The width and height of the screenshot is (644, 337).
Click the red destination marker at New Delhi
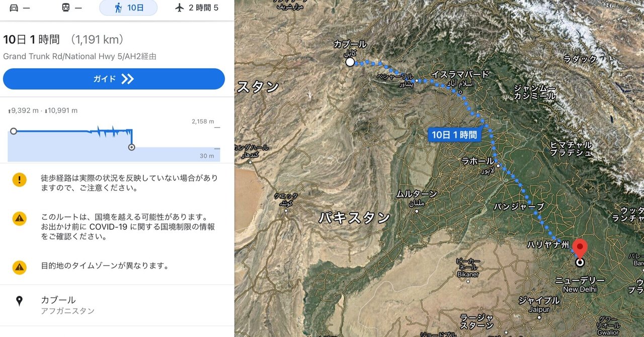tap(581, 249)
